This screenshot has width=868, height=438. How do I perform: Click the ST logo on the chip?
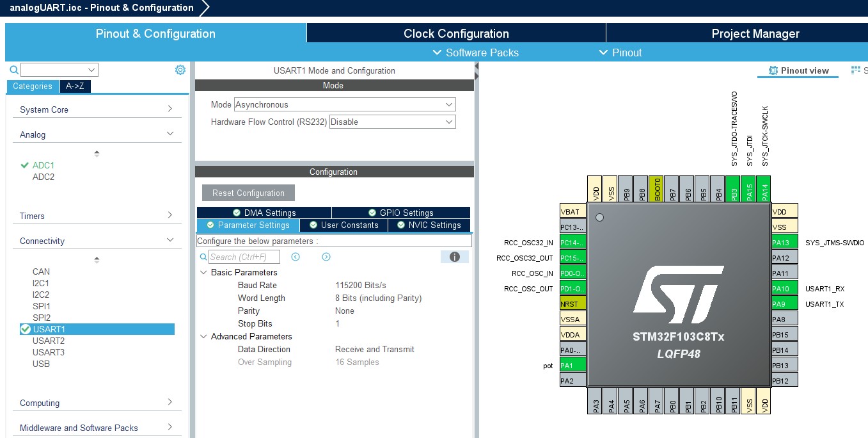click(x=678, y=295)
